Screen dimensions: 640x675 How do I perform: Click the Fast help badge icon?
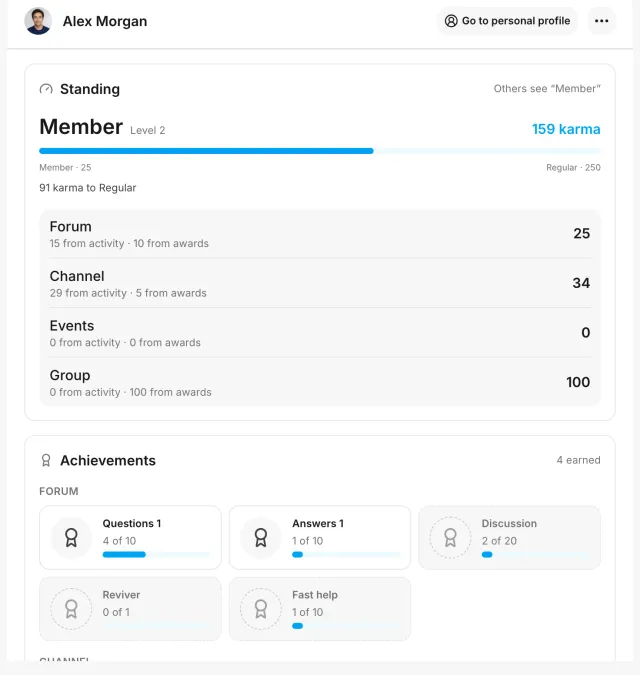(x=260, y=609)
